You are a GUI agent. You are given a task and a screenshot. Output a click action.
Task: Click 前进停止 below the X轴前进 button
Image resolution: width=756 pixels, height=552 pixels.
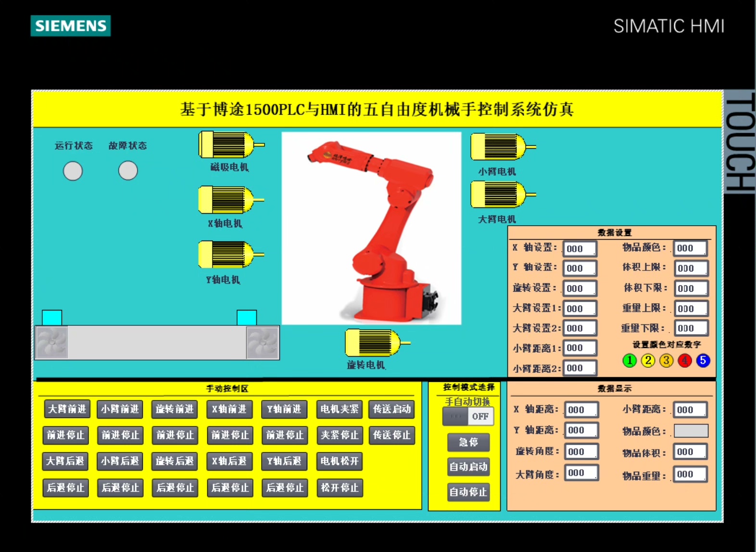click(x=229, y=435)
